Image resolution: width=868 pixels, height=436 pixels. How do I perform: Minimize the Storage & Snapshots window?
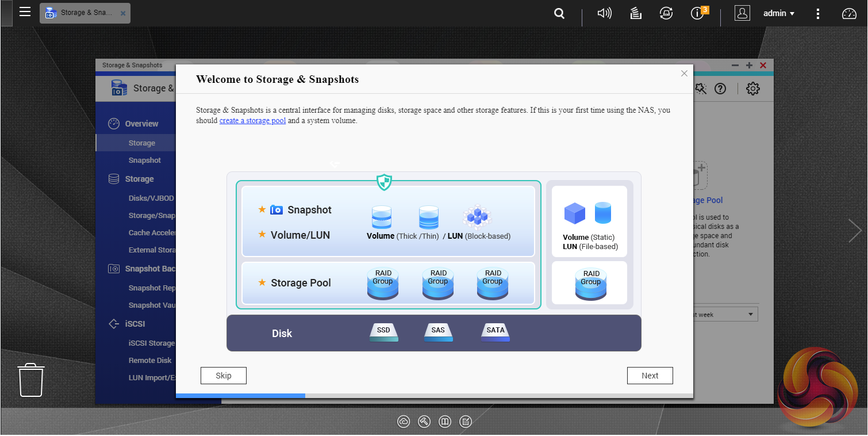click(x=735, y=66)
